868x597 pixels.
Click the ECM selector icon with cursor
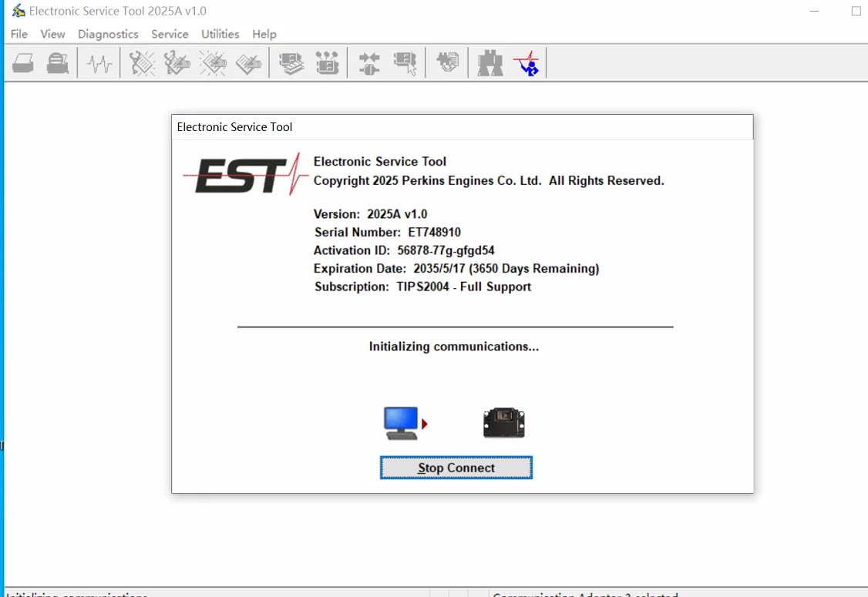[405, 63]
